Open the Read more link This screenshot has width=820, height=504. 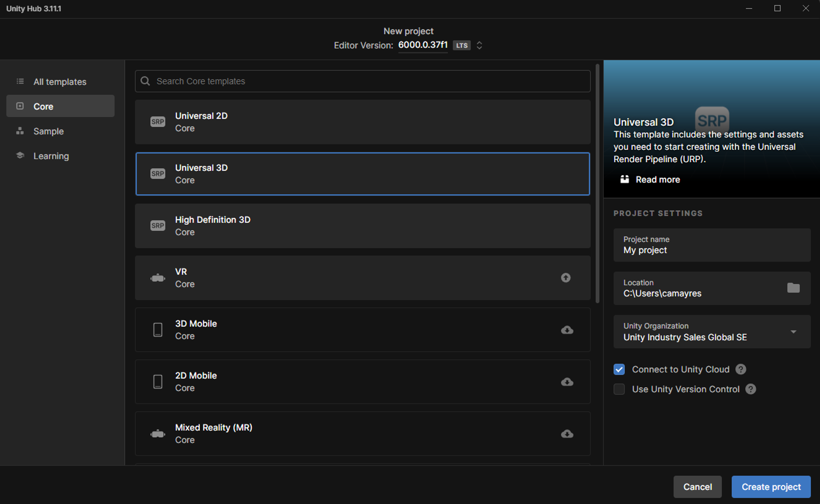[x=658, y=179]
